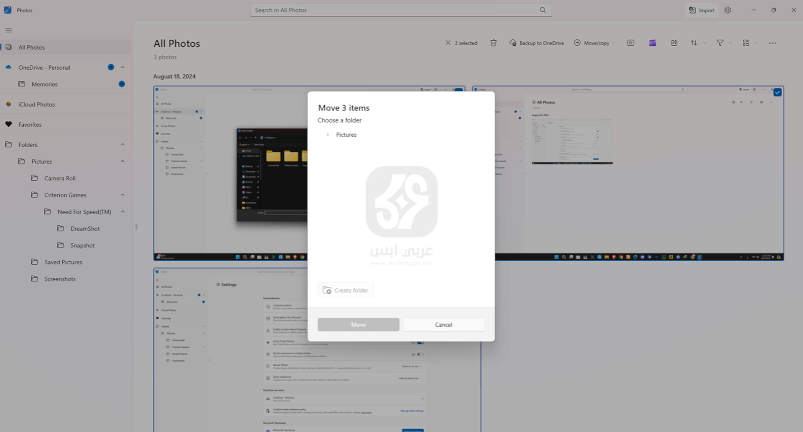803x432 pixels.
Task: Click the Favorites heart icon
Action: click(8, 124)
